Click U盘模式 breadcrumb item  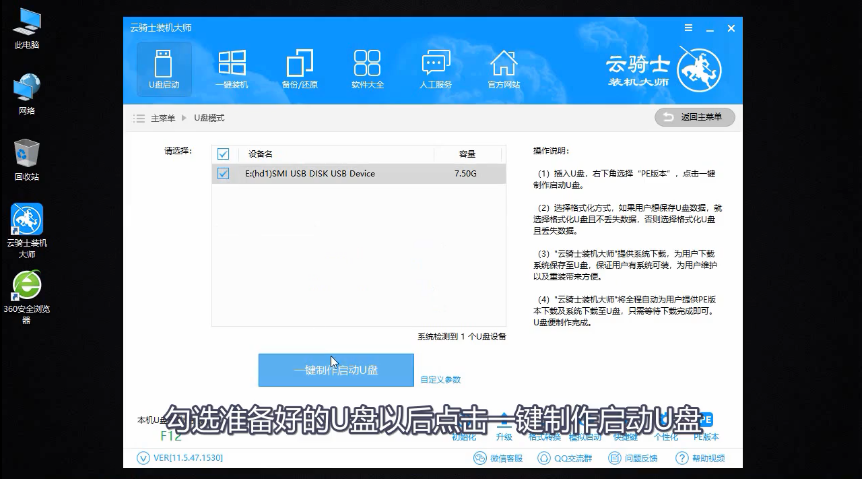(x=209, y=118)
